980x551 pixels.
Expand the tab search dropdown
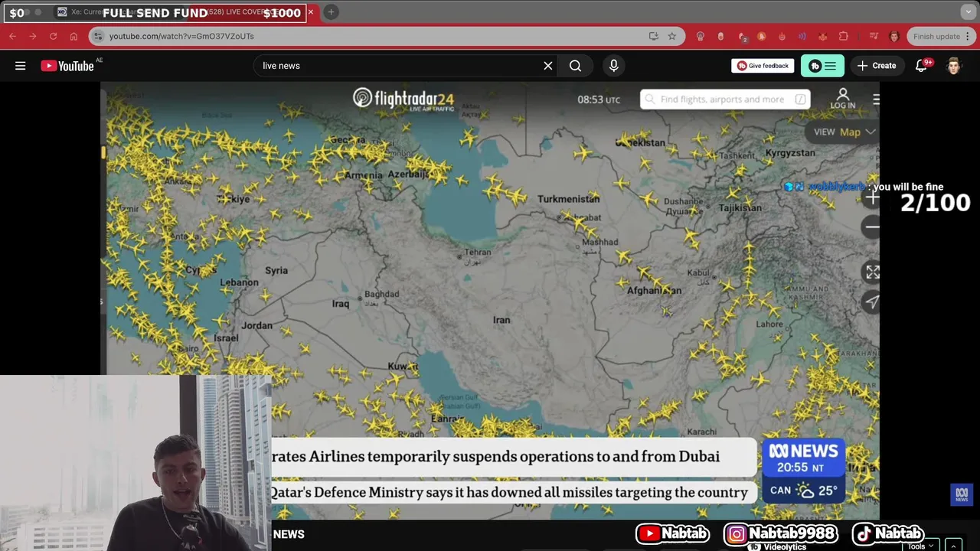tap(968, 12)
